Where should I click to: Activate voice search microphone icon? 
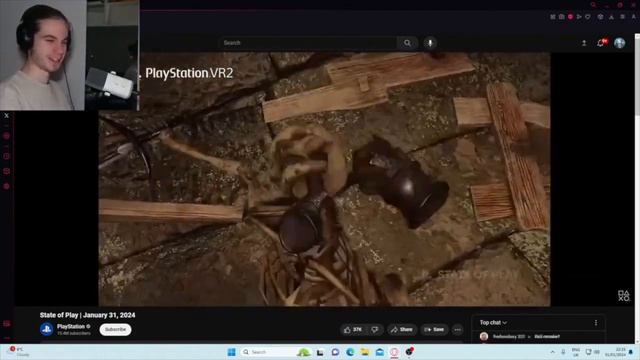(430, 43)
